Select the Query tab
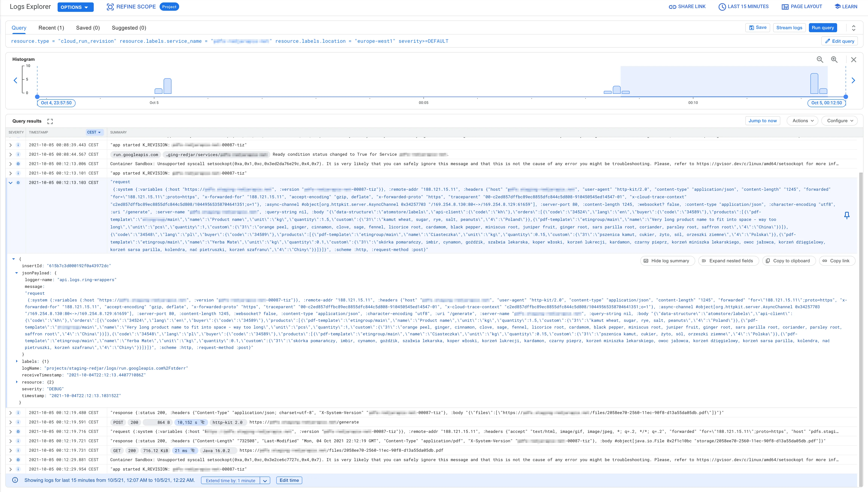The width and height of the screenshot is (868, 492). click(19, 28)
